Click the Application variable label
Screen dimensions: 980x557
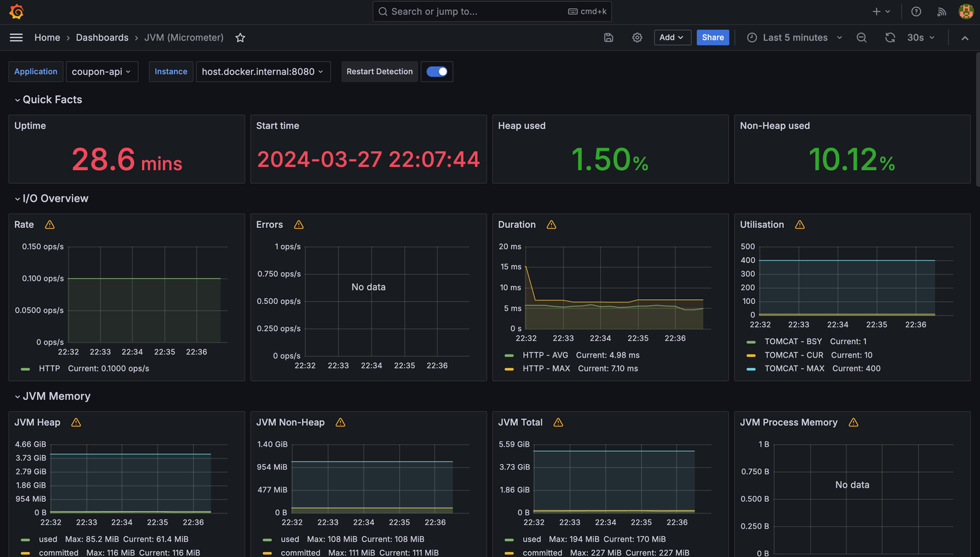pyautogui.click(x=36, y=71)
